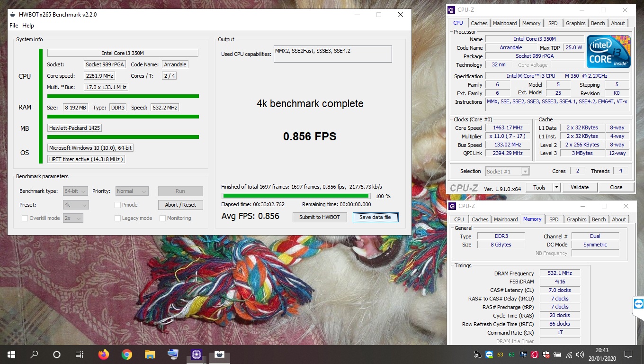Viewport: 644px width, 364px height.
Task: Switch to HWBOT x265 taskbar icon
Action: click(x=219, y=354)
